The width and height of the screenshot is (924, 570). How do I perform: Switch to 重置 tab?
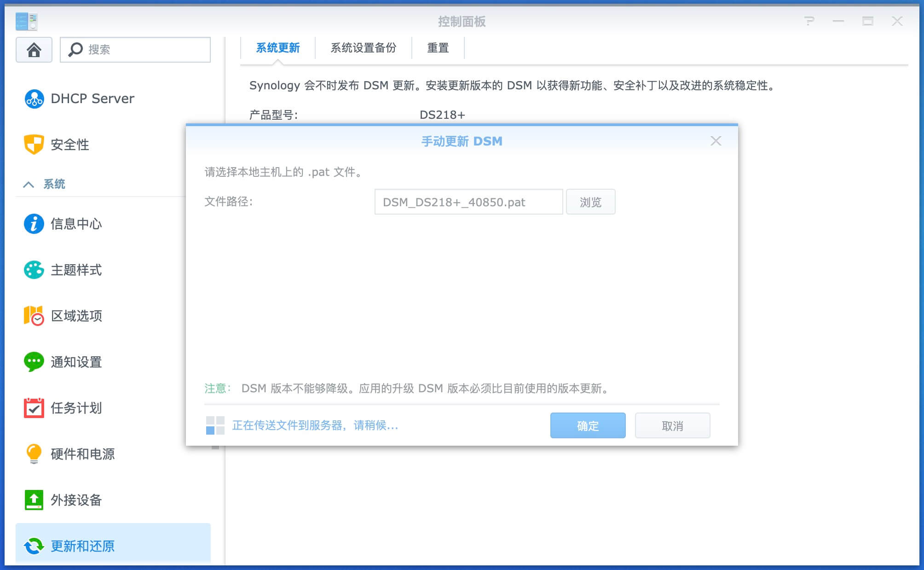point(438,48)
